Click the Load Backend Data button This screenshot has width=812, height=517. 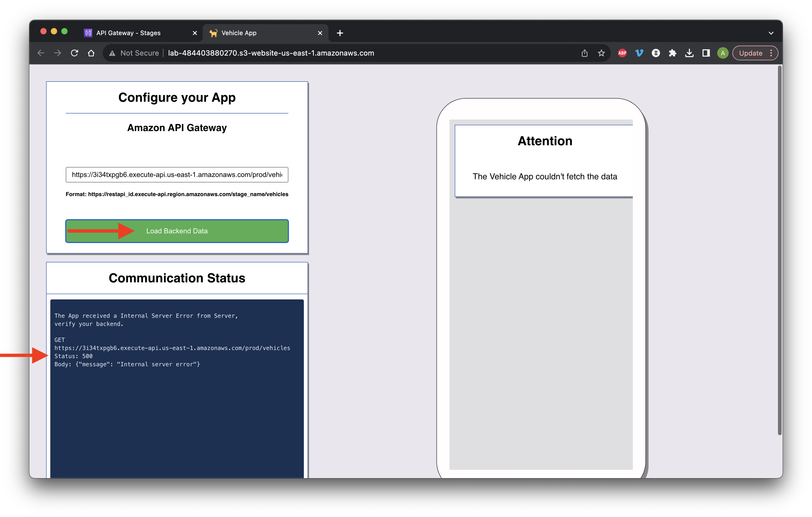177,231
